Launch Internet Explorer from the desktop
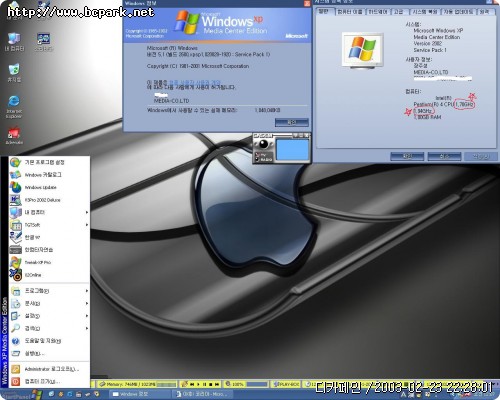This screenshot has height=400, width=500. point(14,107)
